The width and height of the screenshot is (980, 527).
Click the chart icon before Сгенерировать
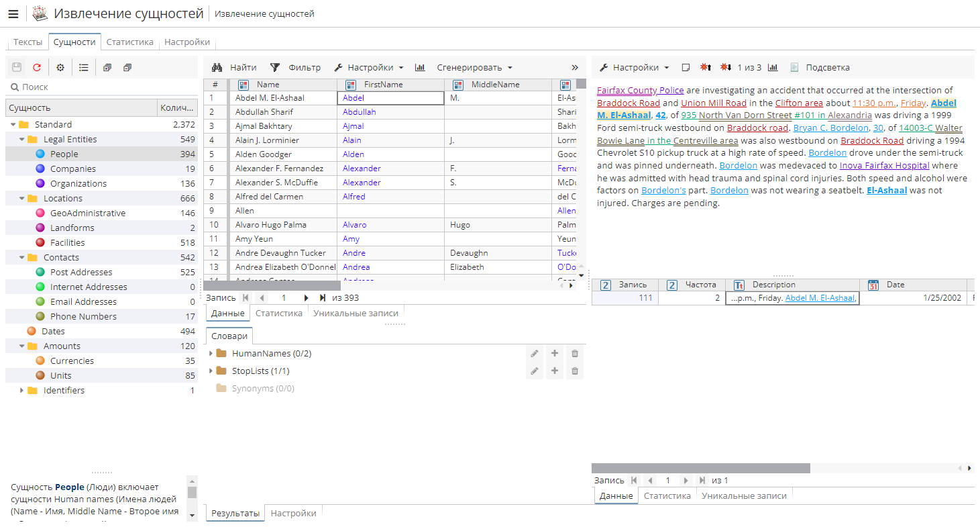[420, 68]
